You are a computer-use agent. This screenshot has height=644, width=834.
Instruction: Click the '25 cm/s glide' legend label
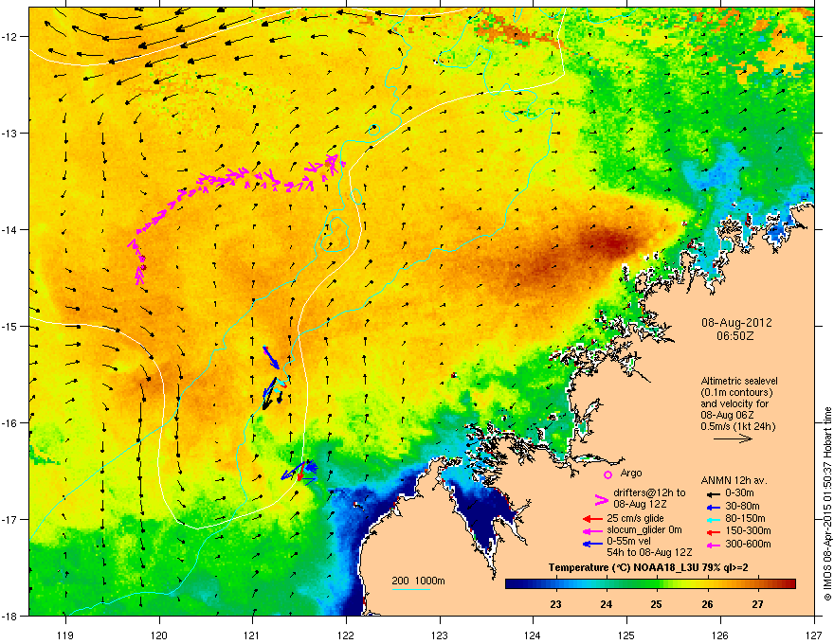pyautogui.click(x=635, y=518)
